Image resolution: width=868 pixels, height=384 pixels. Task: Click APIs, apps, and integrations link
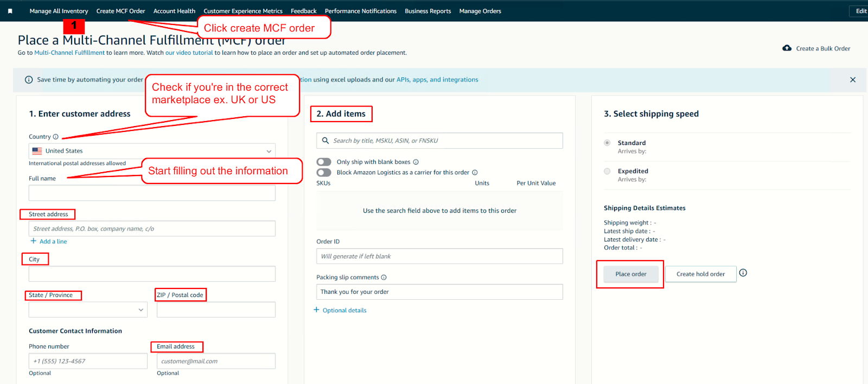[437, 80]
